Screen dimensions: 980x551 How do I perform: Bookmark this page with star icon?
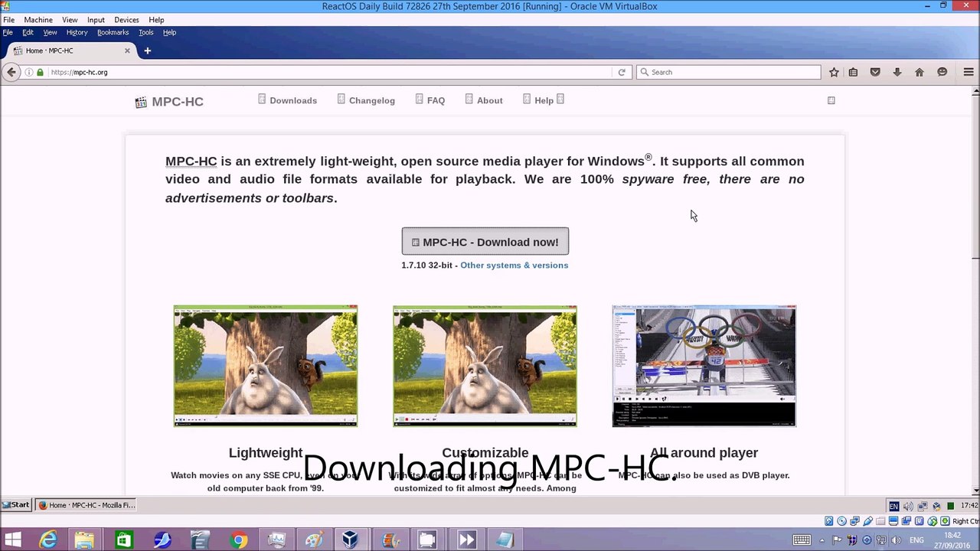(834, 72)
